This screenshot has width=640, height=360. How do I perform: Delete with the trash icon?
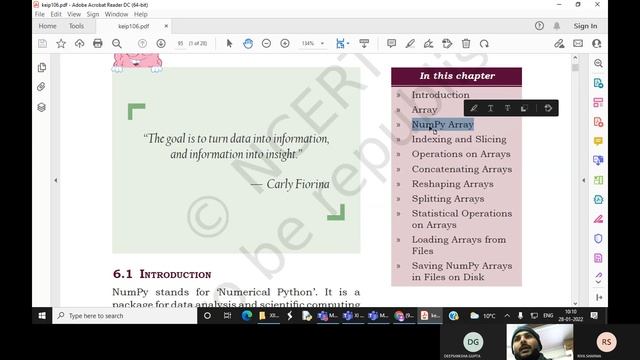pos(466,43)
